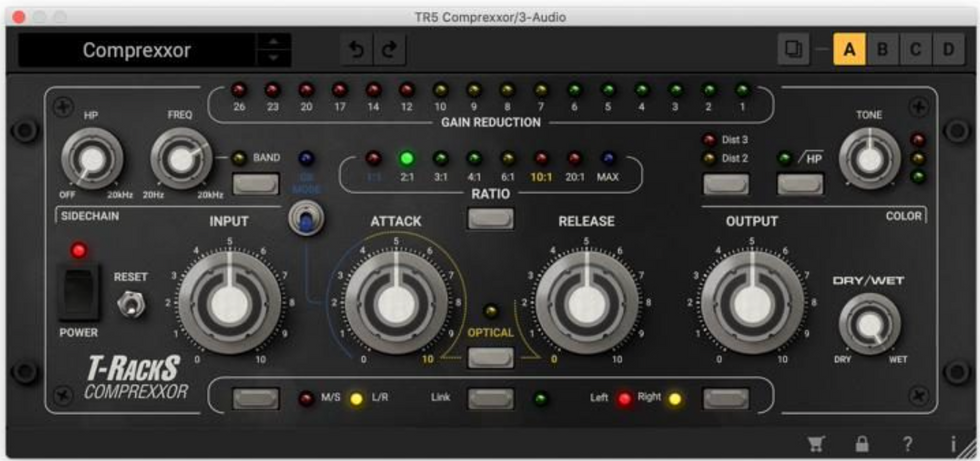The image size is (980, 461).
Task: Click the 26 dB gain reduction LED
Action: [x=239, y=90]
